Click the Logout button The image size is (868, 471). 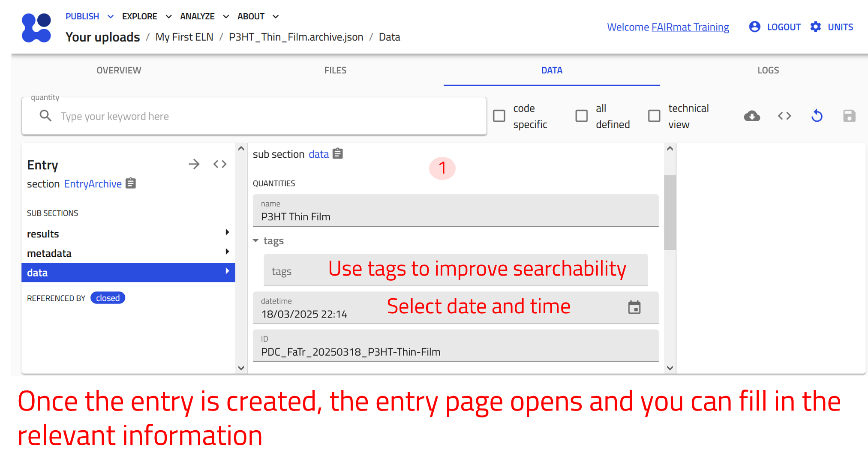coord(775,27)
